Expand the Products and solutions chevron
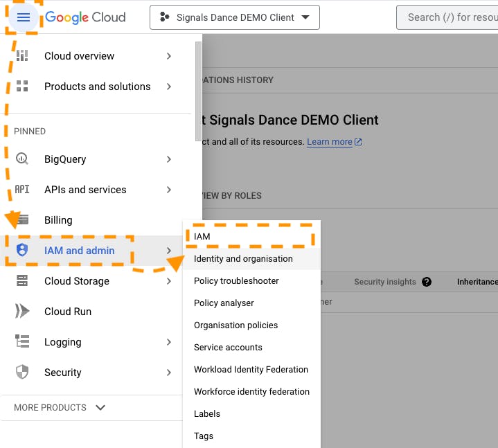Image resolution: width=498 pixels, height=448 pixels. pos(169,87)
